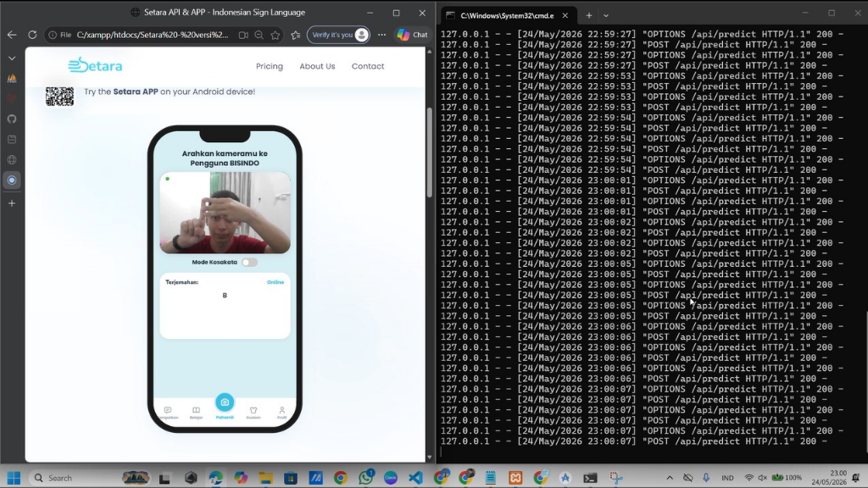Toggle Mode Kosakata switch
This screenshot has width=868, height=488.
(x=249, y=263)
